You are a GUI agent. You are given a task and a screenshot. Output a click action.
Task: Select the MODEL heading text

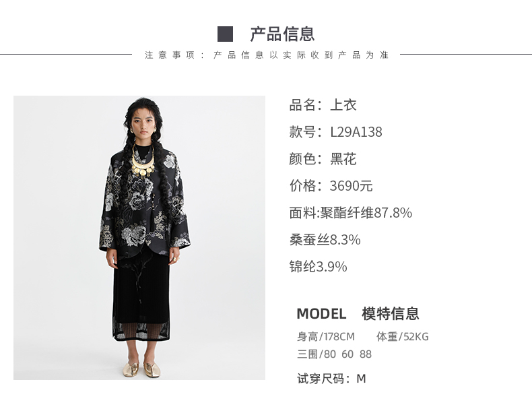click(x=321, y=313)
